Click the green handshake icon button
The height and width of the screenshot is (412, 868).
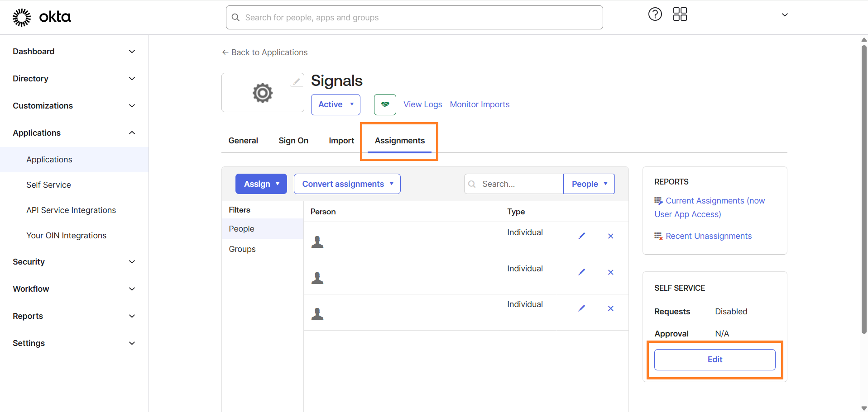coord(385,104)
